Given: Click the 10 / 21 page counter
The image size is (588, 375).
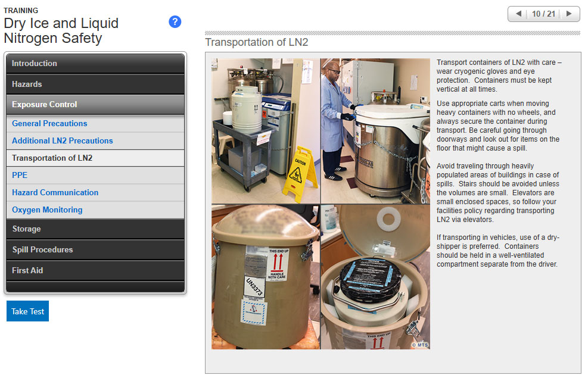Looking at the screenshot, I should (x=543, y=14).
